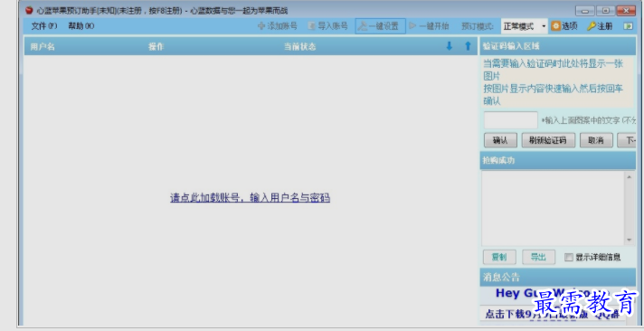Click the 一键设置 toolbar button
644x331 pixels.
point(380,26)
